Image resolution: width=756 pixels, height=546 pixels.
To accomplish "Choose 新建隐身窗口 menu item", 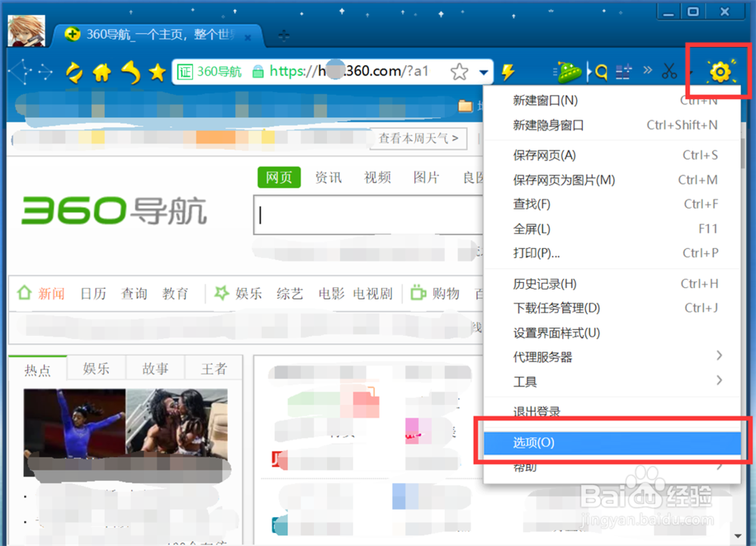I will coord(612,126).
